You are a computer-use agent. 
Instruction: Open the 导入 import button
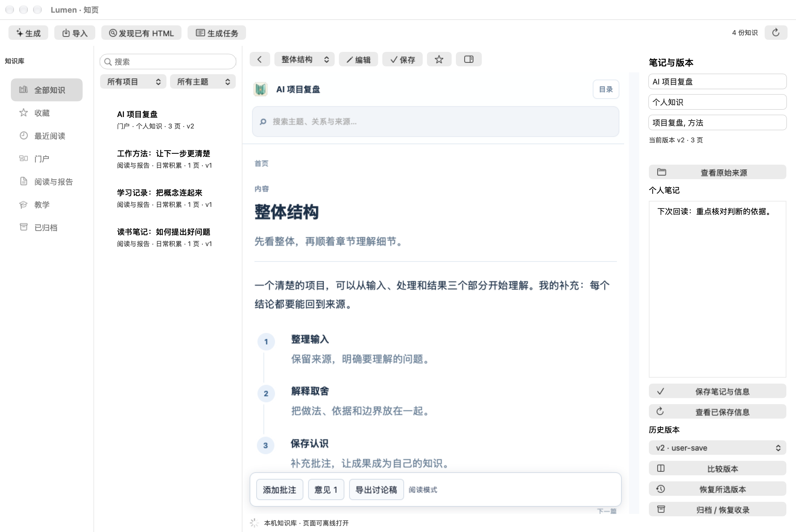[74, 33]
